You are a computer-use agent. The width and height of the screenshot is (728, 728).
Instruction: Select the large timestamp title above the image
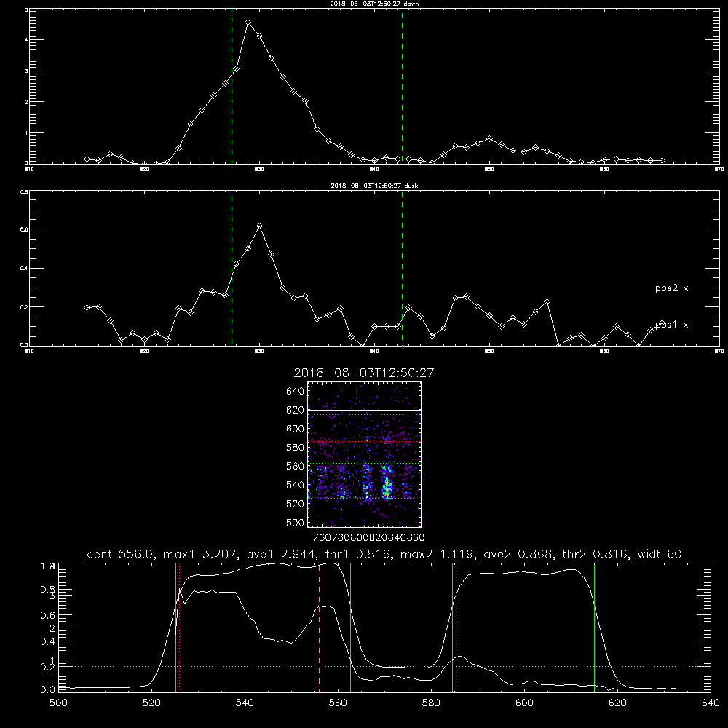363,373
